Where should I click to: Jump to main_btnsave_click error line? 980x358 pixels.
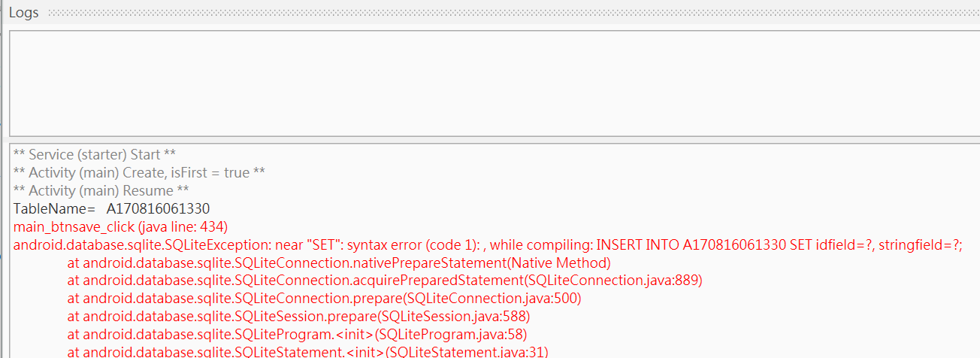pyautogui.click(x=74, y=227)
